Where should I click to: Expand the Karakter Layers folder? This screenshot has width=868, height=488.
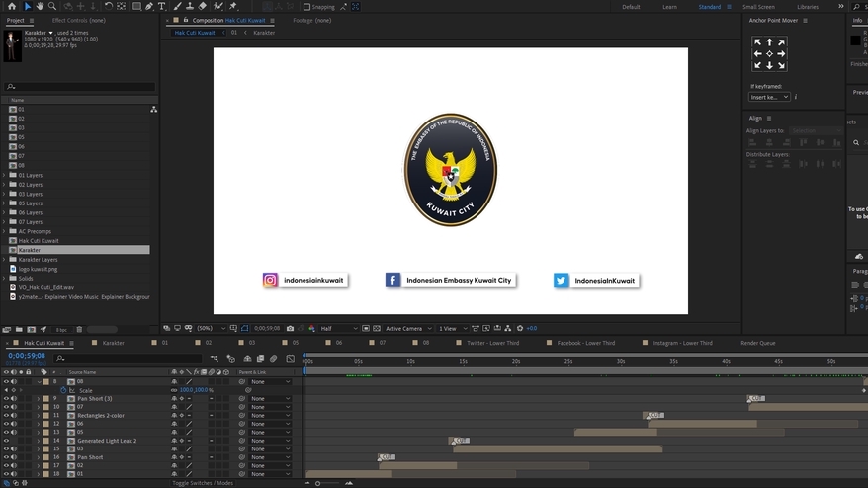4,259
